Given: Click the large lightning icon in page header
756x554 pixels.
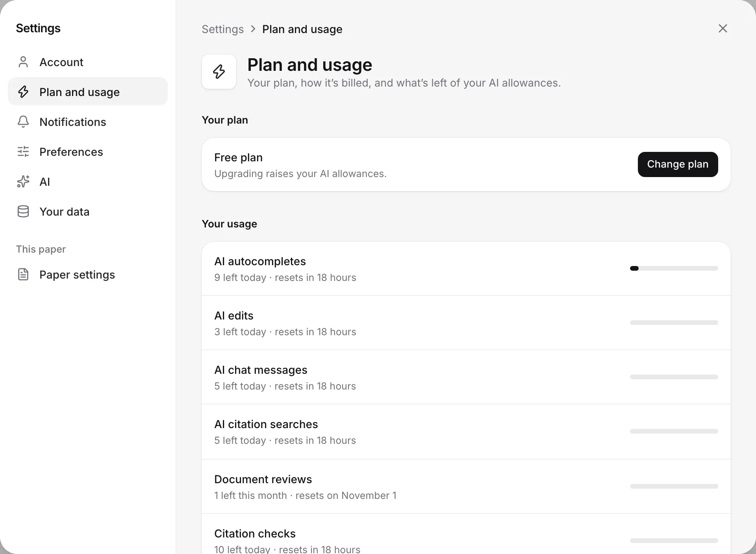Looking at the screenshot, I should pos(219,72).
